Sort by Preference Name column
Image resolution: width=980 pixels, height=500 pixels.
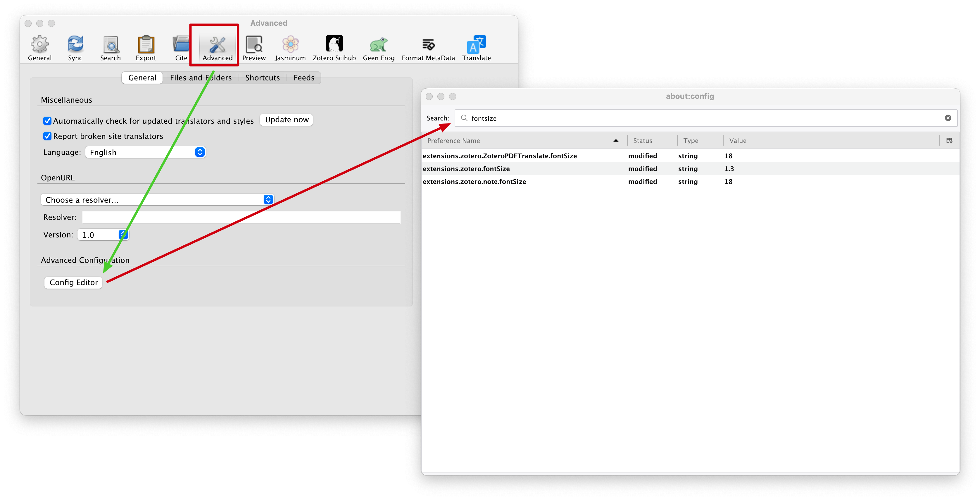[x=524, y=141]
